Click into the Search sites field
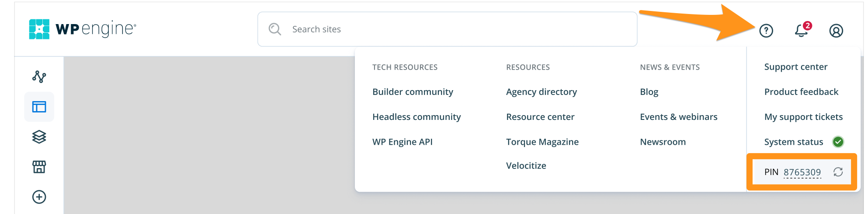Image resolution: width=868 pixels, height=214 pixels. pos(455,29)
